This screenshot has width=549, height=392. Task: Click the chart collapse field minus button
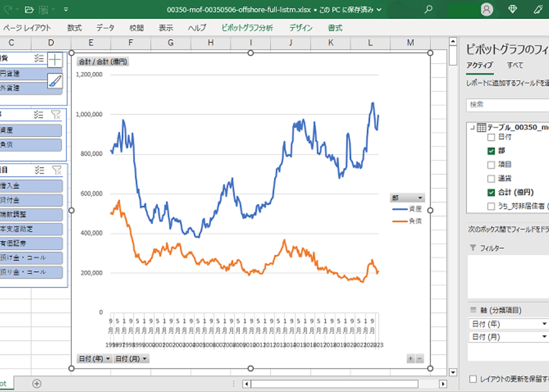coord(419,358)
